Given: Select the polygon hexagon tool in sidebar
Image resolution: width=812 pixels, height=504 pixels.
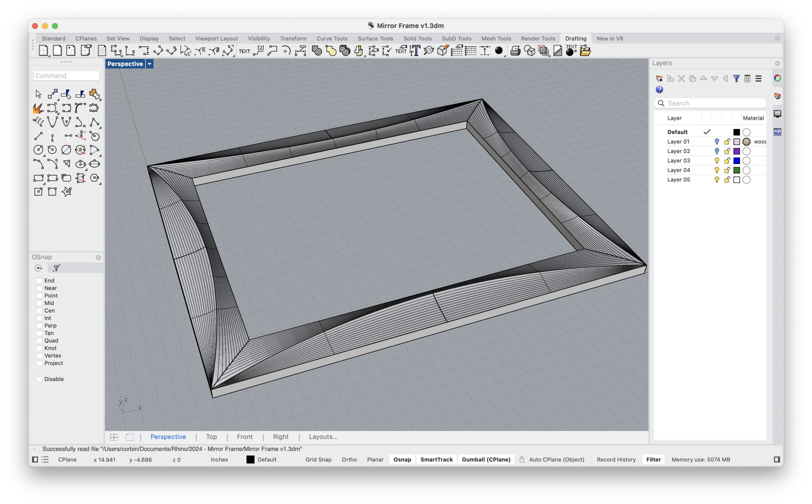Looking at the screenshot, I should click(95, 178).
